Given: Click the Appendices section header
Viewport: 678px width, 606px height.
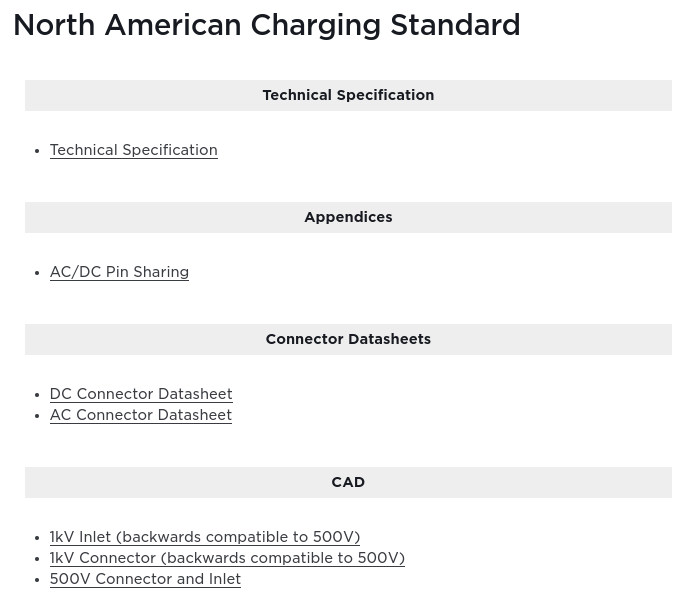Looking at the screenshot, I should [x=348, y=217].
